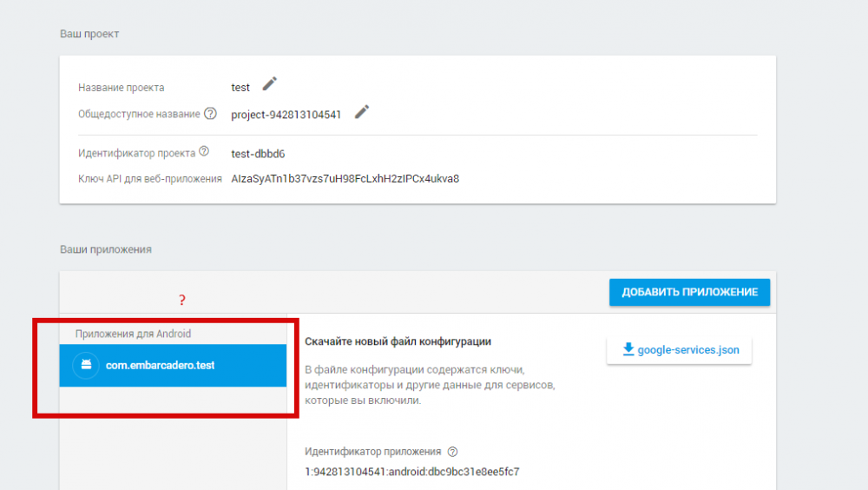Image resolution: width=868 pixels, height=490 pixels.
Task: Click Ваши приложения section heading
Action: click(106, 249)
